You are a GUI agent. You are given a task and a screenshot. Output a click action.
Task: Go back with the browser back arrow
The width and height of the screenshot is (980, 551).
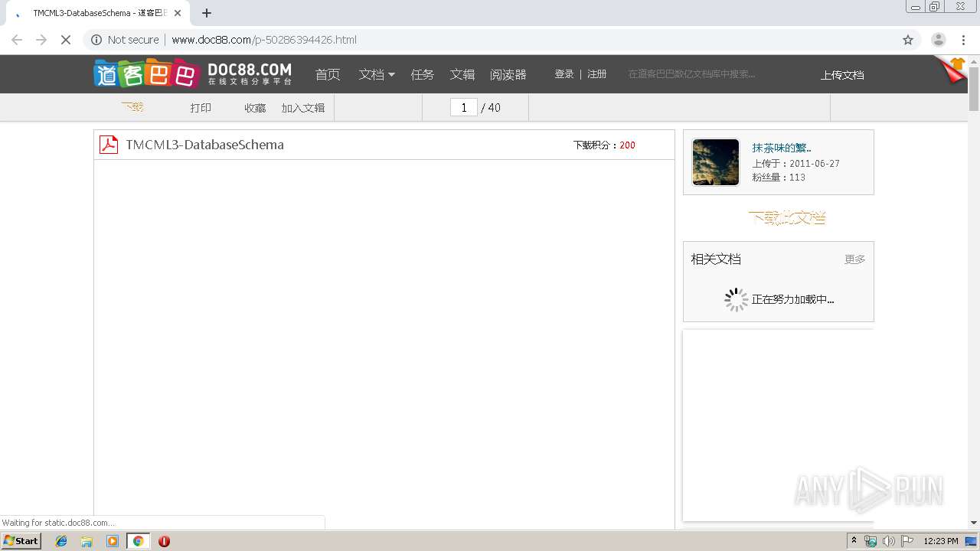[17, 40]
